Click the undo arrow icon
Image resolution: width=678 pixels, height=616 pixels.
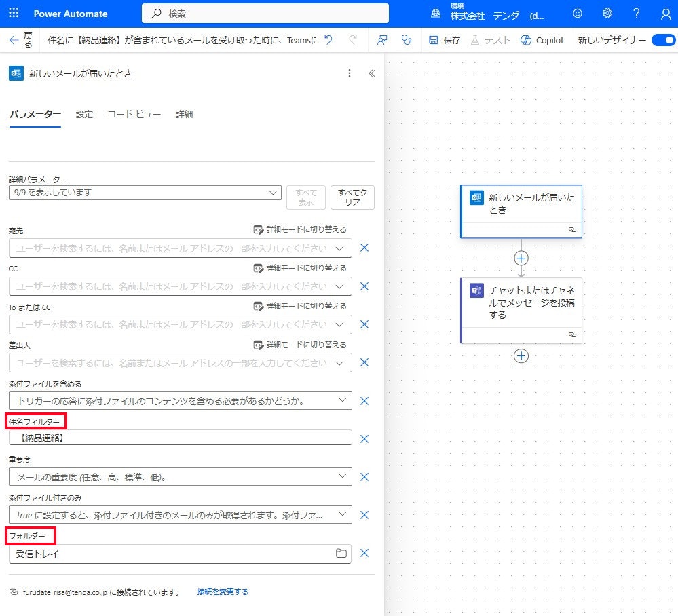(x=328, y=40)
